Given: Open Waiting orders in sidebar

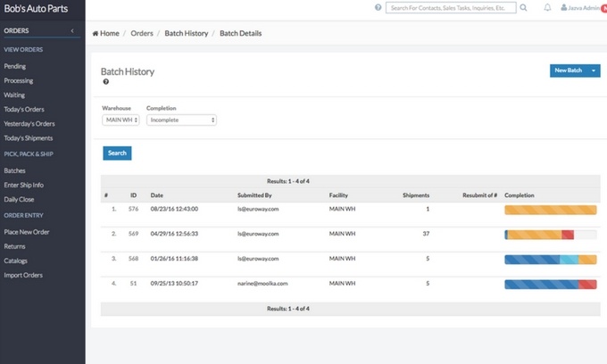Looking at the screenshot, I should (x=14, y=95).
